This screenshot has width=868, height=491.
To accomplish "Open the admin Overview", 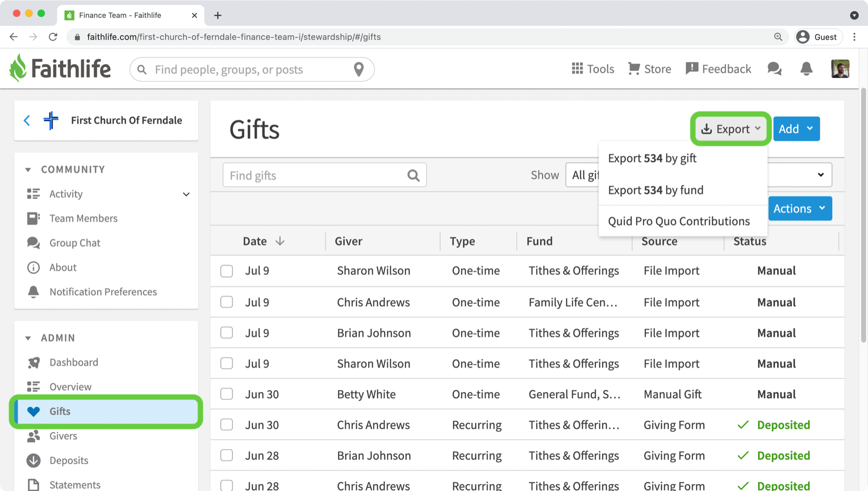I will (70, 387).
